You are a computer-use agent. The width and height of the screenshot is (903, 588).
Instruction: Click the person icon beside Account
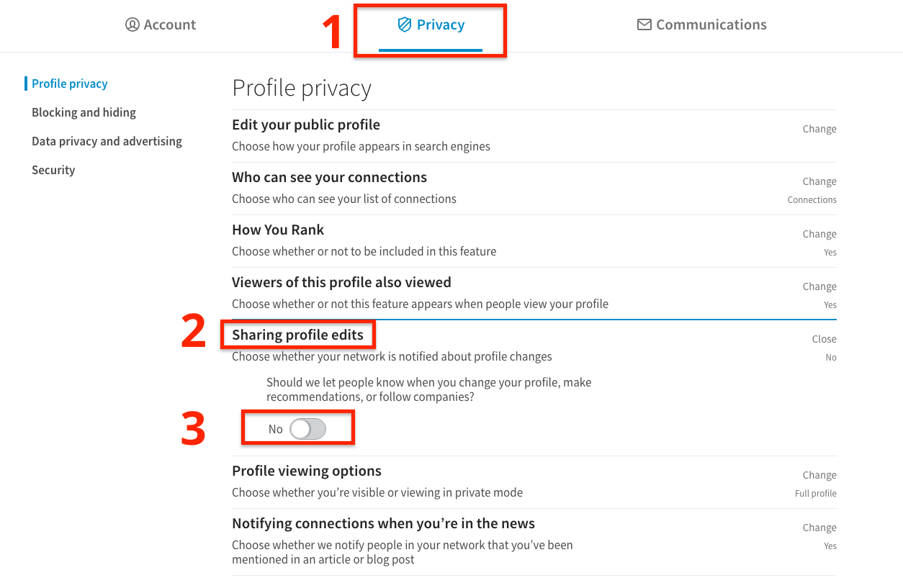point(132,24)
